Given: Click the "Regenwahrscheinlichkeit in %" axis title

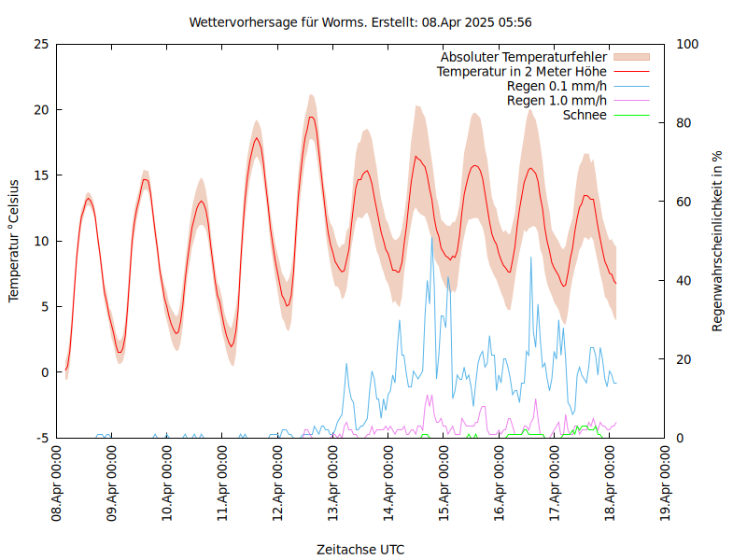Looking at the screenshot, I should click(717, 240).
